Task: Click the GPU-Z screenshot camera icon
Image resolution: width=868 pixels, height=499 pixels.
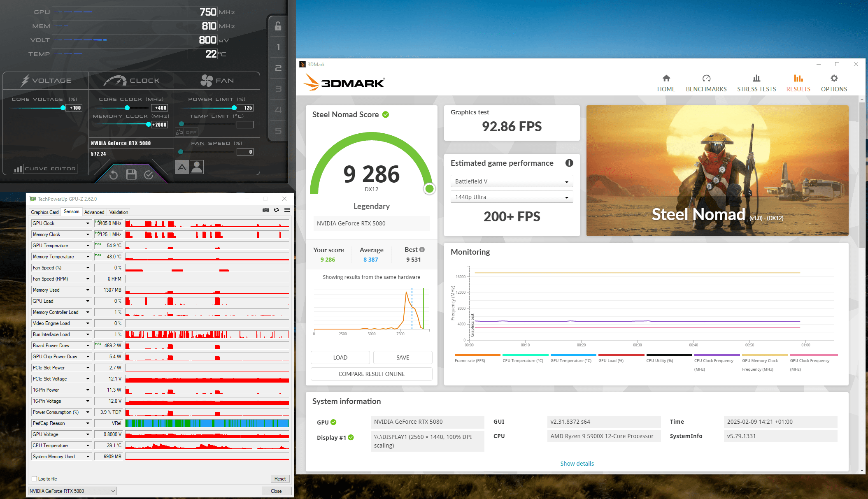Action: (266, 210)
